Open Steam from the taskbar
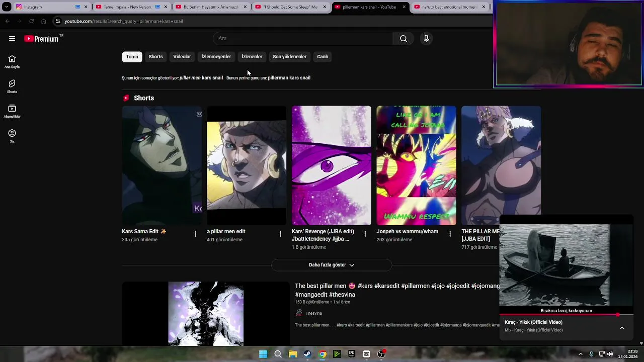The height and width of the screenshot is (362, 644). coord(307,354)
